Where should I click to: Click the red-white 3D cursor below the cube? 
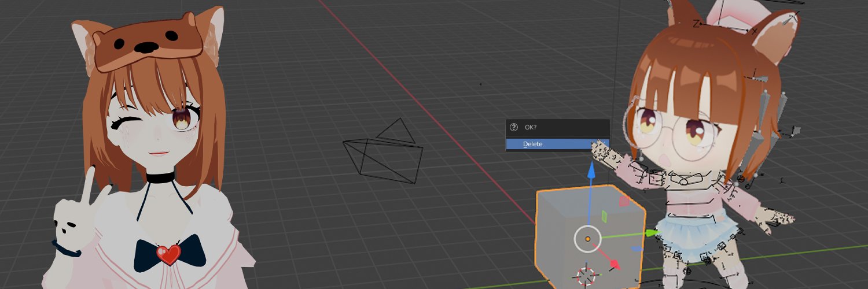(587, 277)
